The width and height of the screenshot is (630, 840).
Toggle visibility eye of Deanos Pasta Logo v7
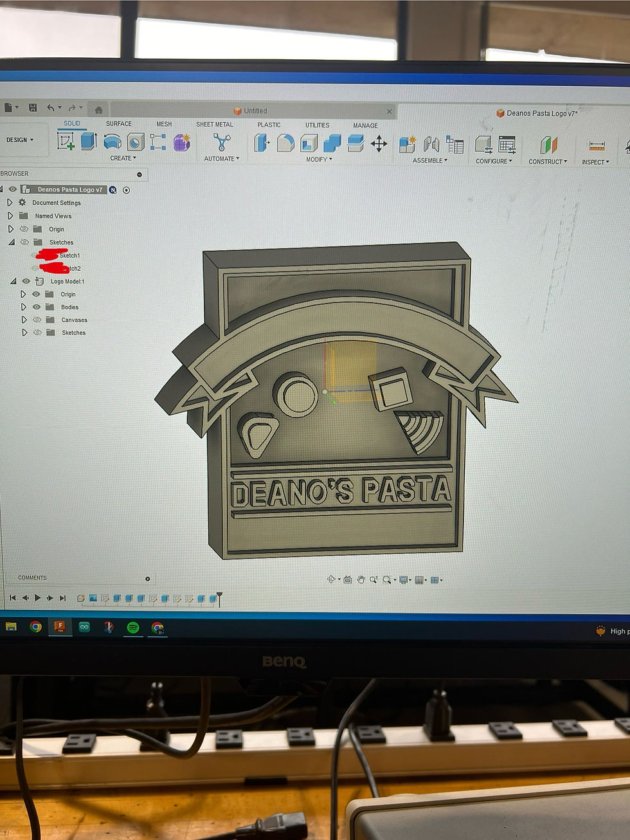[x=12, y=189]
